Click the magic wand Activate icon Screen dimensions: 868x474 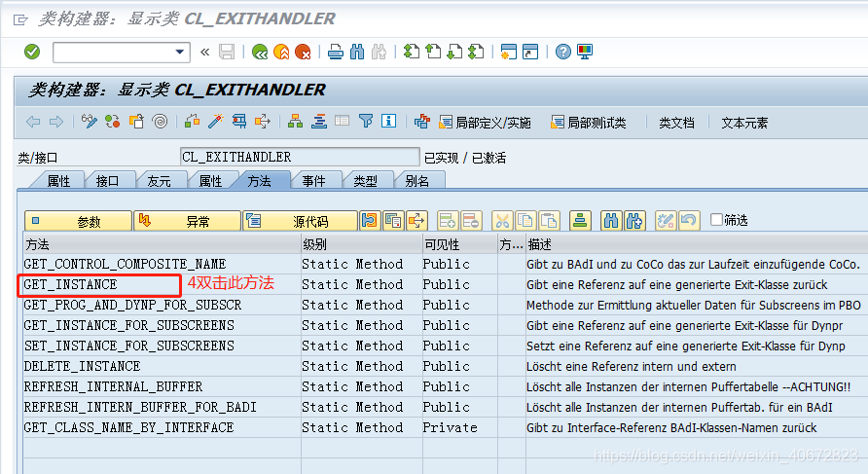tap(215, 122)
